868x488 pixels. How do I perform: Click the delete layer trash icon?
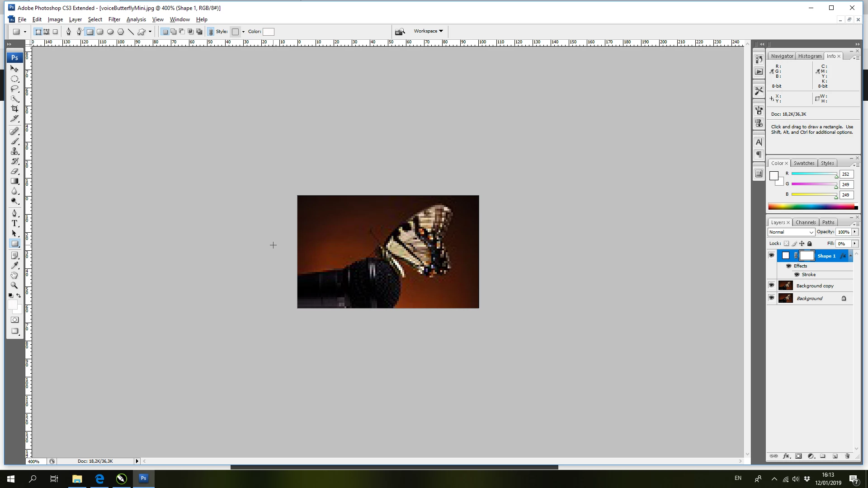click(x=847, y=456)
